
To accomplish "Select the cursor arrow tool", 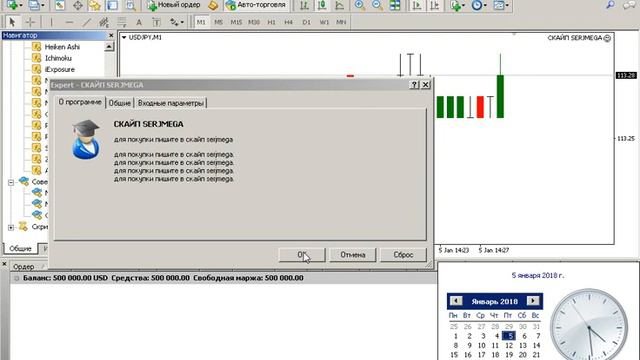I will [x=12, y=22].
